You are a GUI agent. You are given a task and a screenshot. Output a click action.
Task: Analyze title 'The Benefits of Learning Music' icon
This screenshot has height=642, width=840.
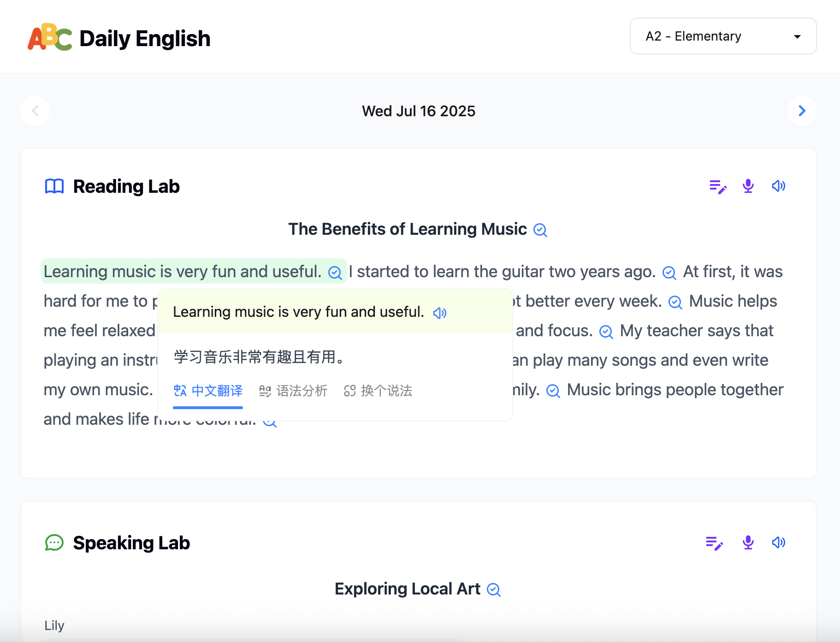(x=540, y=230)
